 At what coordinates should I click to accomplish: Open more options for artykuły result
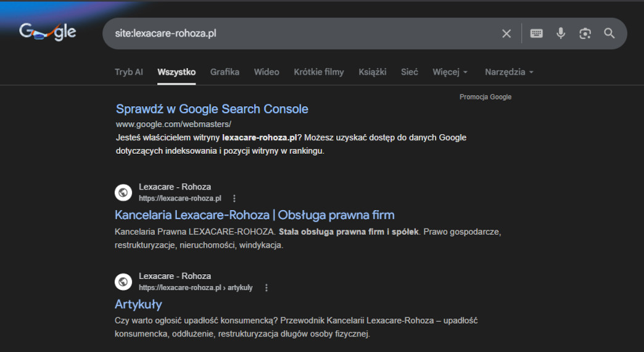pos(266,288)
